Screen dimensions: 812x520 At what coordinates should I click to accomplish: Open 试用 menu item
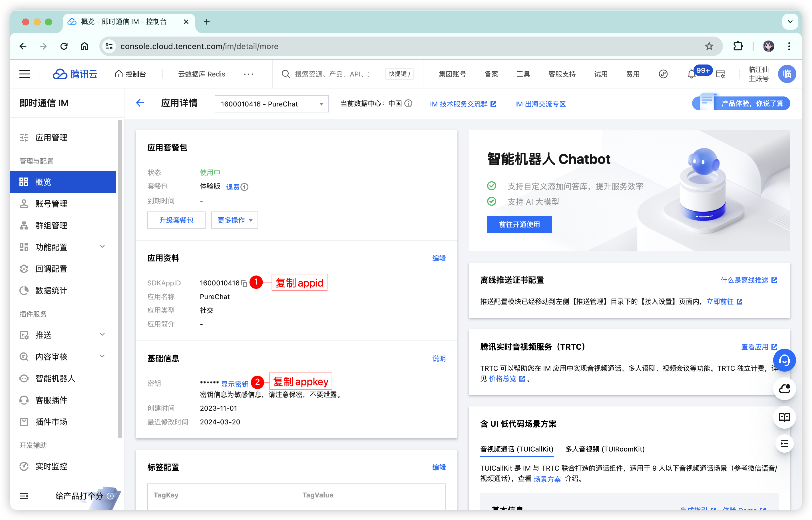(600, 74)
